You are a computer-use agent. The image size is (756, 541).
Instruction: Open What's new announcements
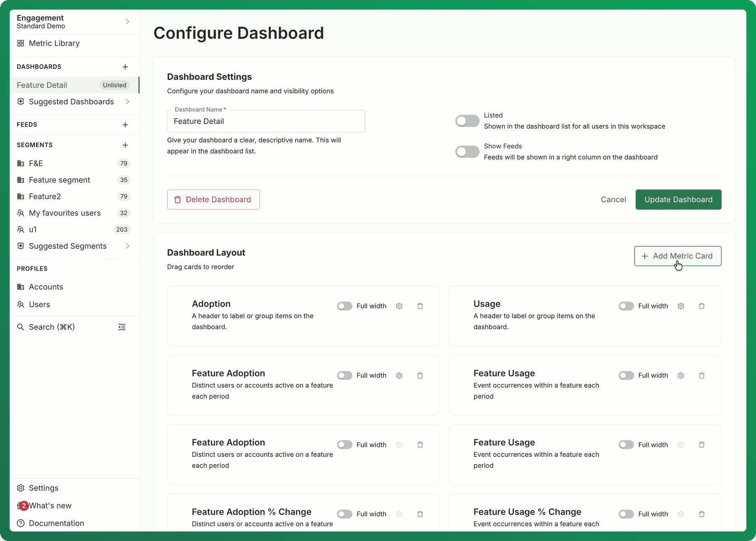74,506
